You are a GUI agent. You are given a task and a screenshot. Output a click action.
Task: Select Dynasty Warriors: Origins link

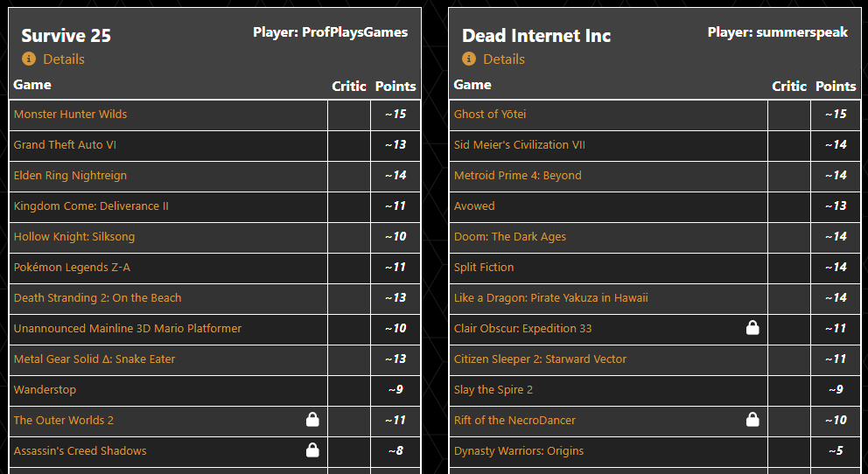pyautogui.click(x=519, y=451)
